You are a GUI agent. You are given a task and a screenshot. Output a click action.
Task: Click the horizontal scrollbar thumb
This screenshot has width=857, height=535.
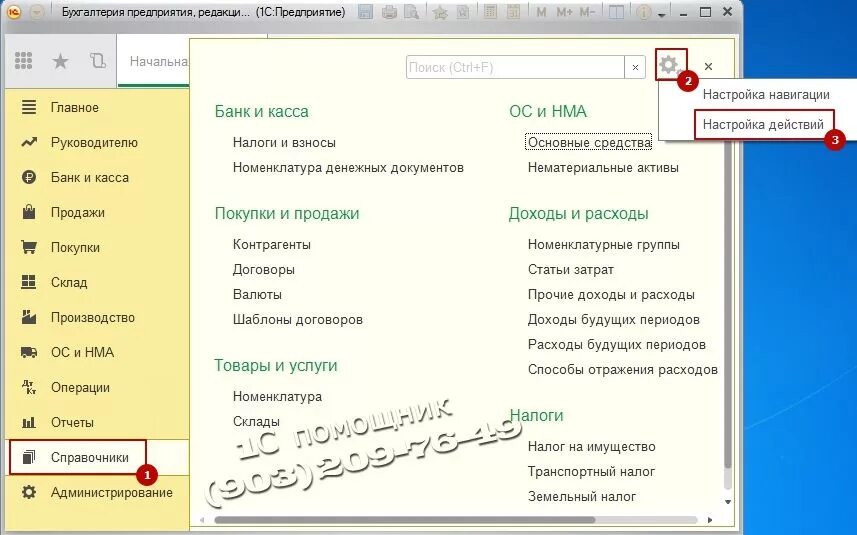pyautogui.click(x=405, y=520)
